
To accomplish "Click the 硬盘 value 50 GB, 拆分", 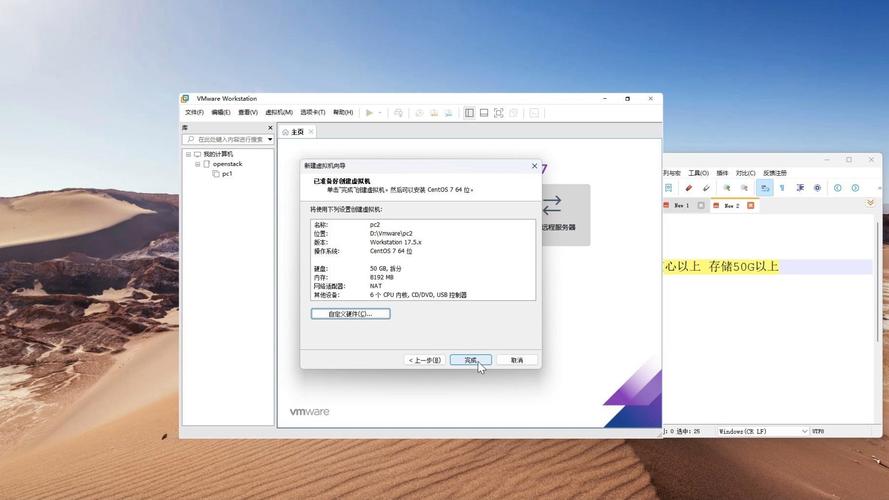I will pos(386,269).
